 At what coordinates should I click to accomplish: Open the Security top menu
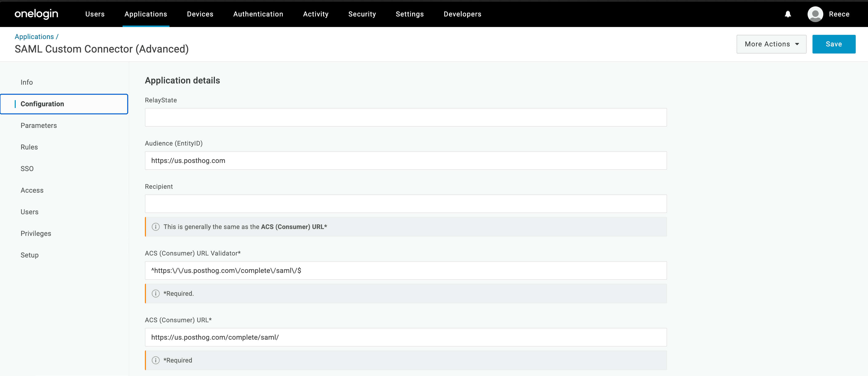click(x=362, y=14)
